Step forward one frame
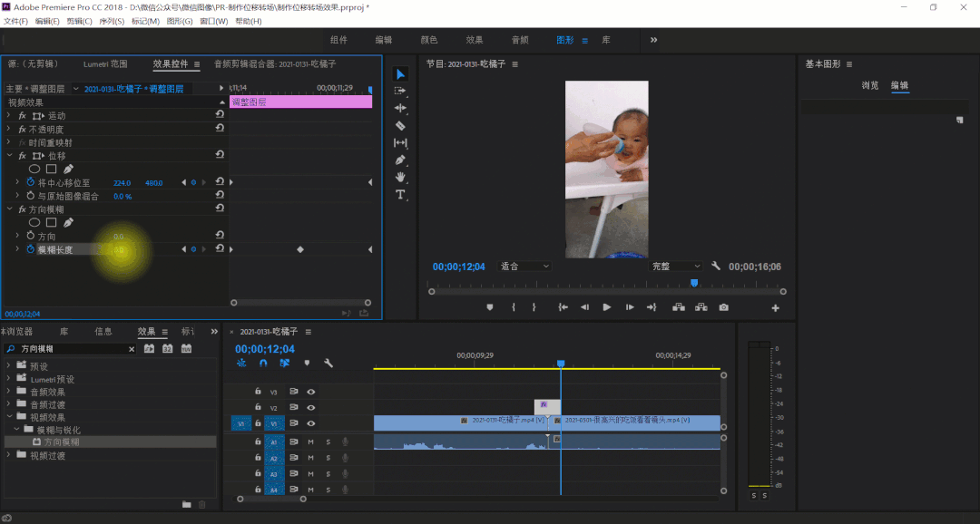Viewport: 980px width, 524px height. [x=630, y=307]
